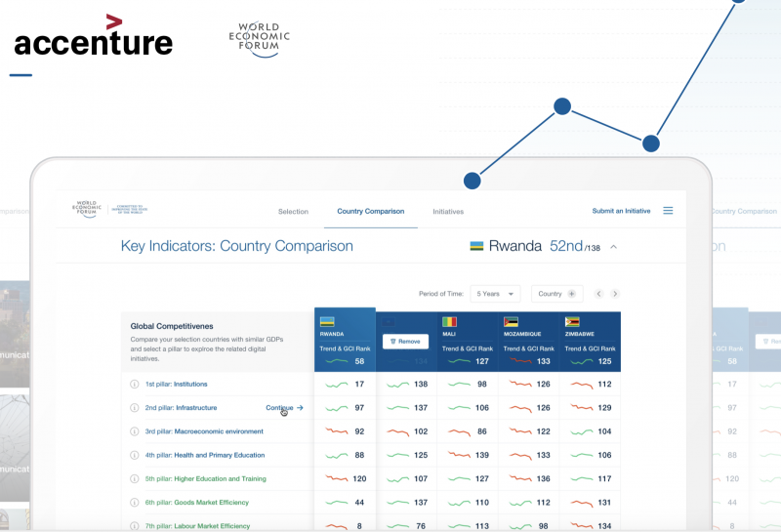Click the Country add button
This screenshot has width=781, height=532.
coord(556,294)
